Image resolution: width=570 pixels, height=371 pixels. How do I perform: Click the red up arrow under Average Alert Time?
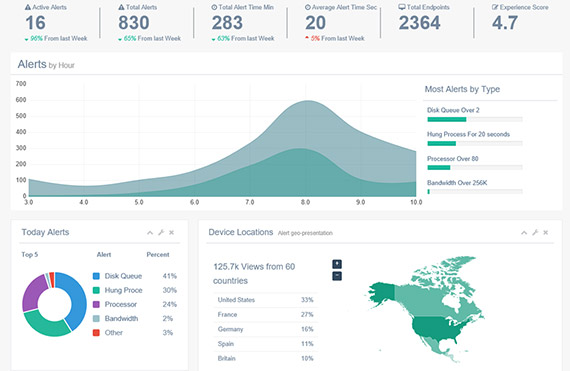307,38
